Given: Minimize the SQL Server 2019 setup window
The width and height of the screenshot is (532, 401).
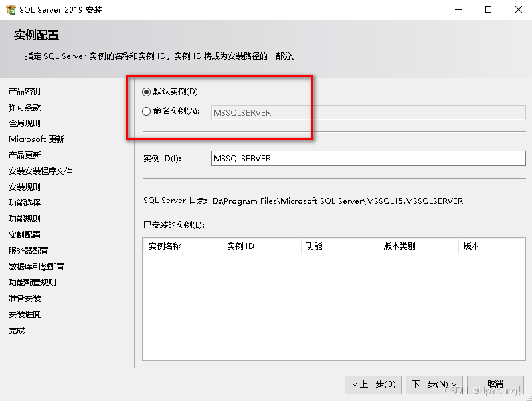Looking at the screenshot, I should pos(458,9).
